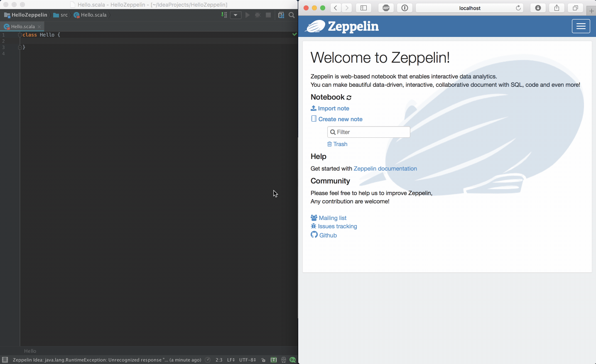The image size is (596, 364).
Task: Click the notebook Filter input field
Action: pos(369,132)
